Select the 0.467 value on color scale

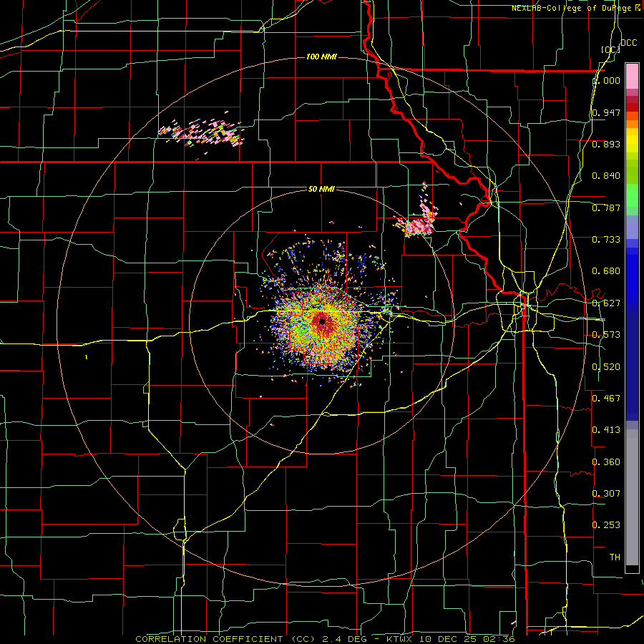click(x=606, y=399)
